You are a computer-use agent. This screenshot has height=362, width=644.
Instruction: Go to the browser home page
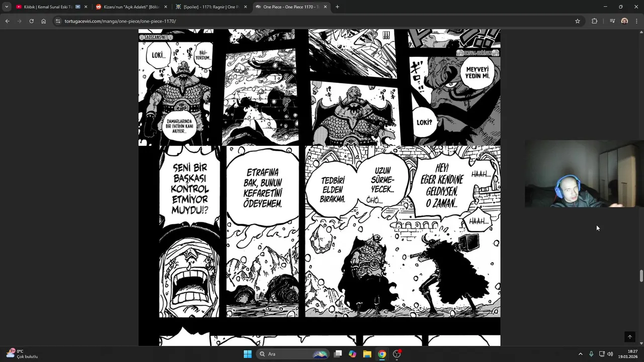pos(43,21)
